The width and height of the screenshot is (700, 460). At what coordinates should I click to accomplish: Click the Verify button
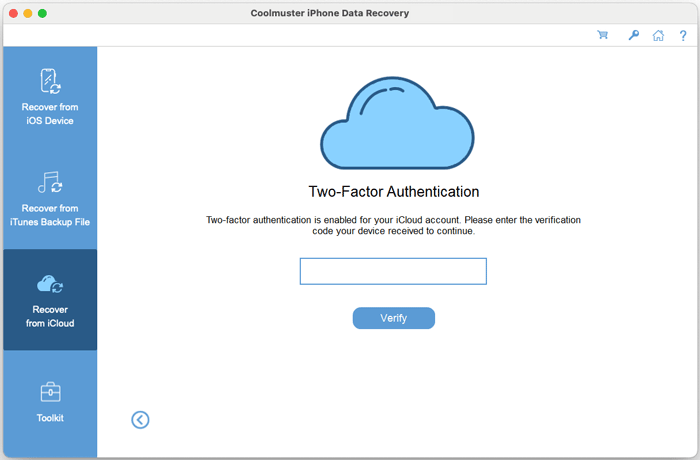point(394,318)
